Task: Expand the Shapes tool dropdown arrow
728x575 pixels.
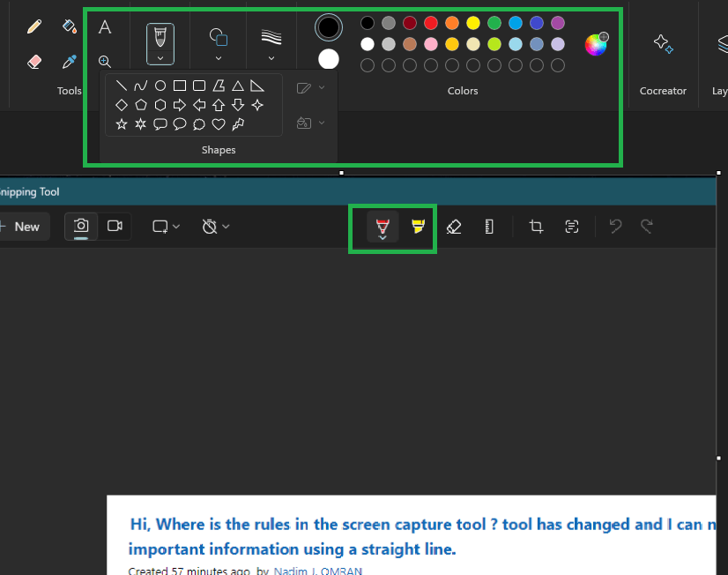Action: (x=219, y=58)
